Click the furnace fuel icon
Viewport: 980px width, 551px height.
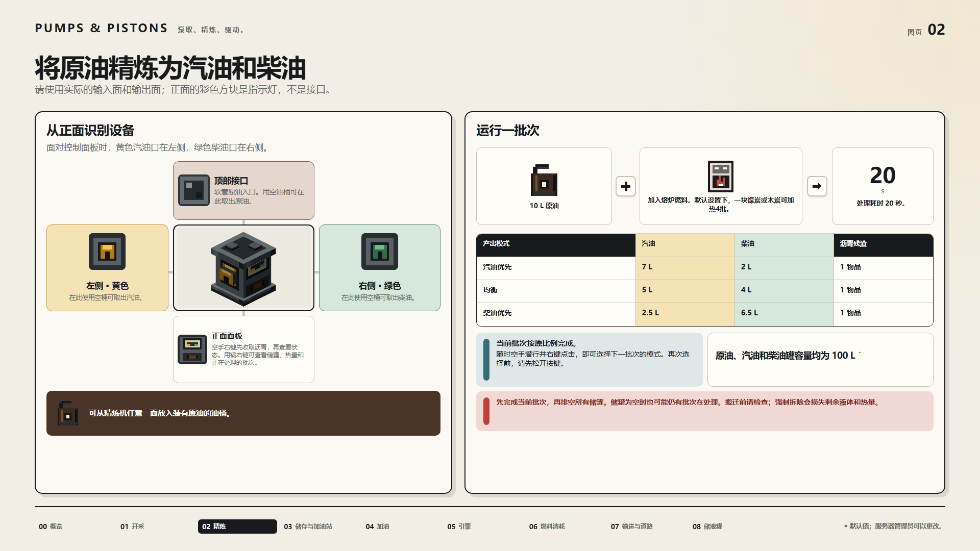tap(721, 176)
